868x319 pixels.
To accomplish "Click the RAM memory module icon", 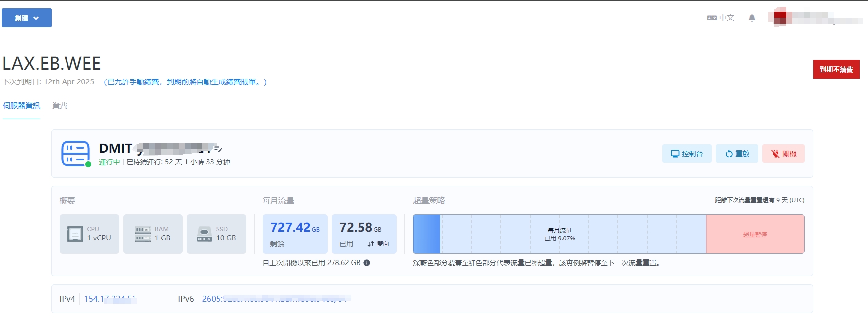I will (142, 234).
